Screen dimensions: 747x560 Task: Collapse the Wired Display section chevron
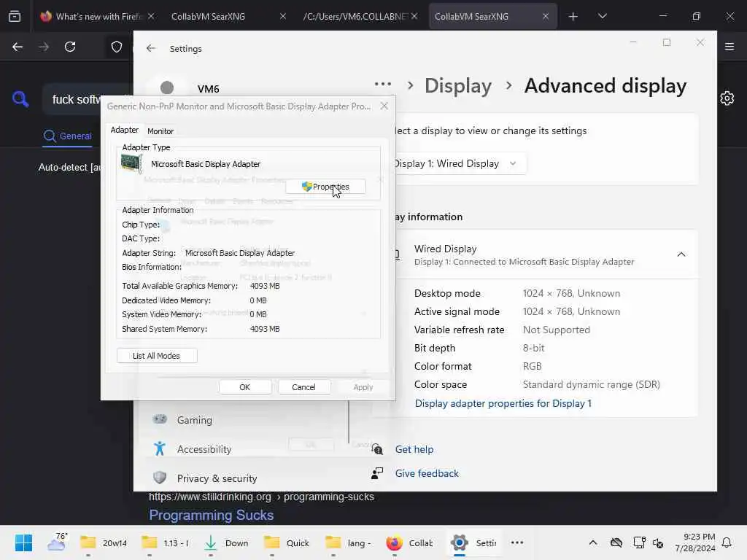point(681,254)
